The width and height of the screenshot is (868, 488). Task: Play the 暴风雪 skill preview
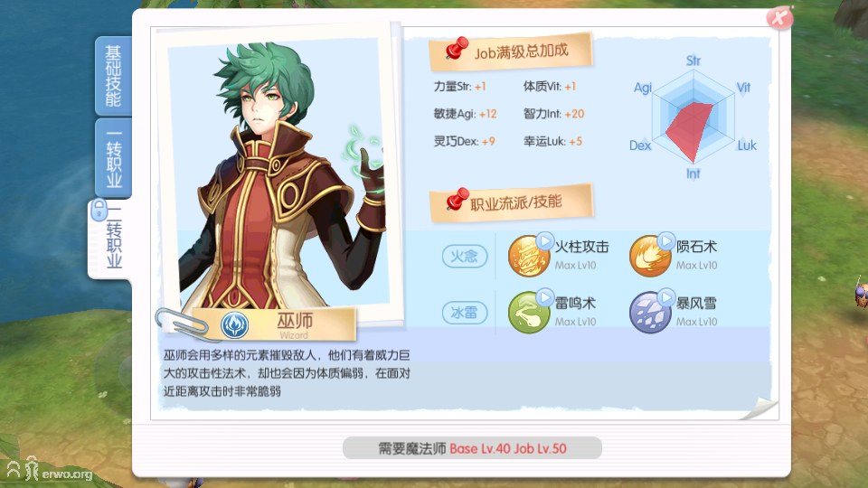pos(666,298)
